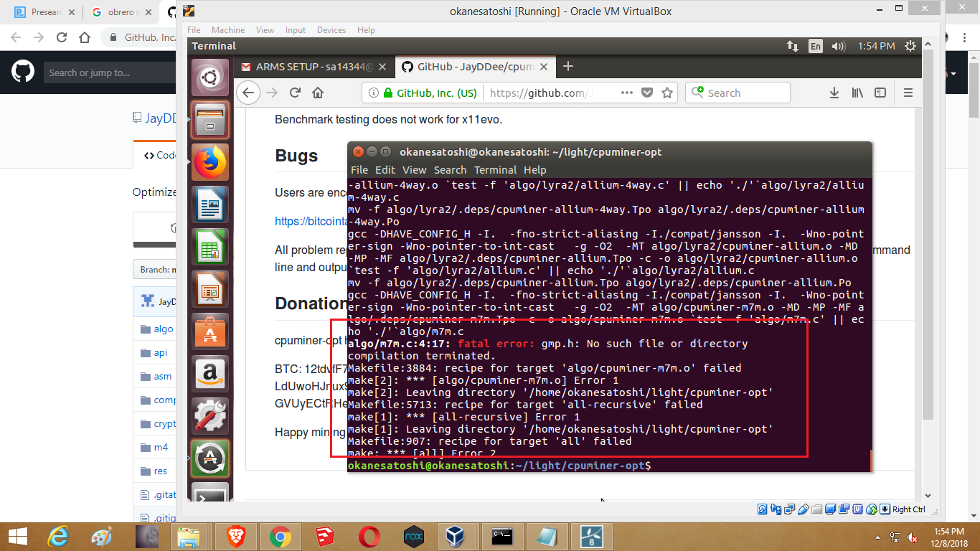Viewport: 980px width, 551px height.
Task: Open the Ubuntu session gear menu
Action: tap(910, 46)
